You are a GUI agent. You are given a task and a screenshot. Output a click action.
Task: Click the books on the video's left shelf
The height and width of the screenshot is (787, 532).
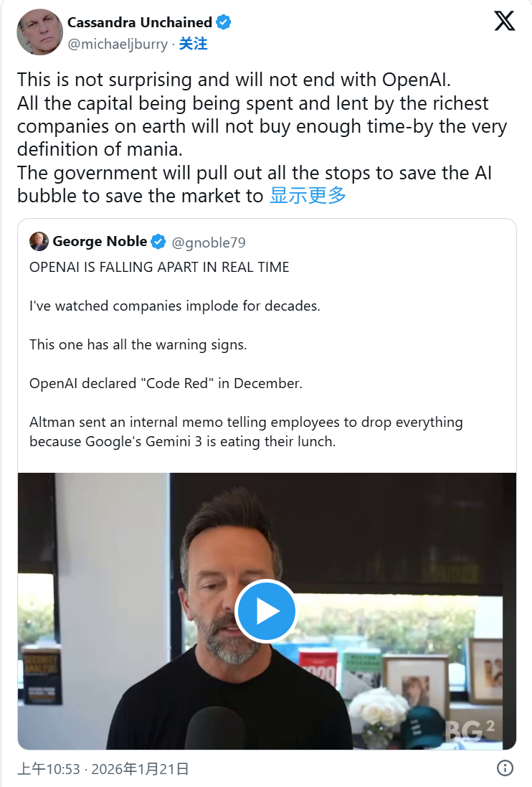42,674
